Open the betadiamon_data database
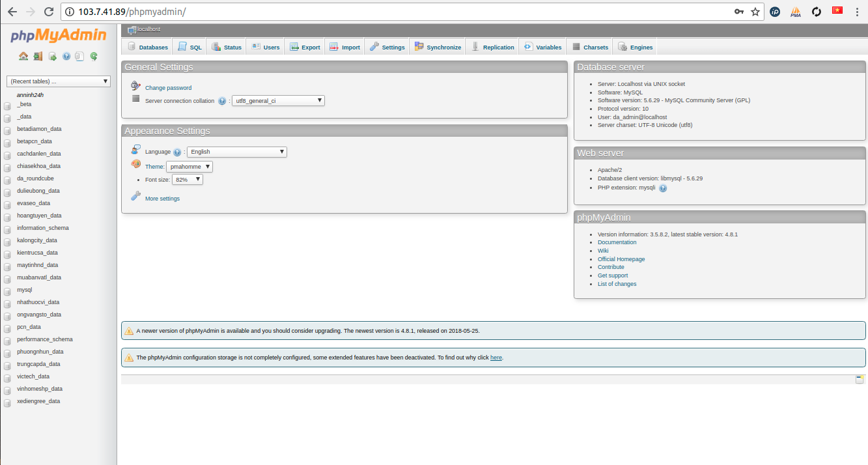 pyautogui.click(x=39, y=129)
